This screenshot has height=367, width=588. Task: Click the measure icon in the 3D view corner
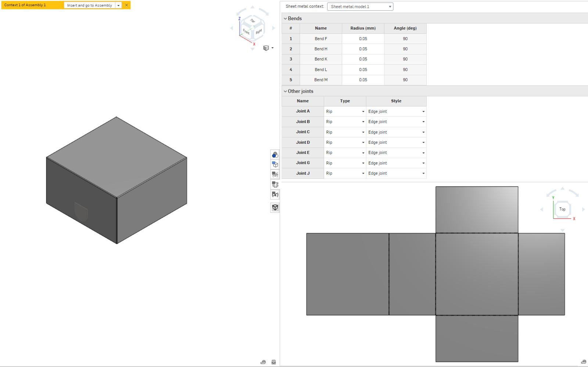pyautogui.click(x=263, y=362)
